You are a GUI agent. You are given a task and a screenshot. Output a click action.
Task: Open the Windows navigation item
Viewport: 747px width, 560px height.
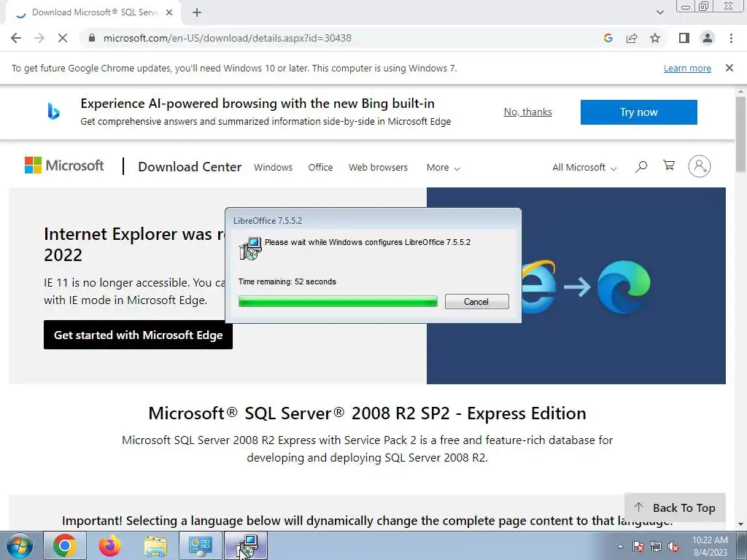273,168
